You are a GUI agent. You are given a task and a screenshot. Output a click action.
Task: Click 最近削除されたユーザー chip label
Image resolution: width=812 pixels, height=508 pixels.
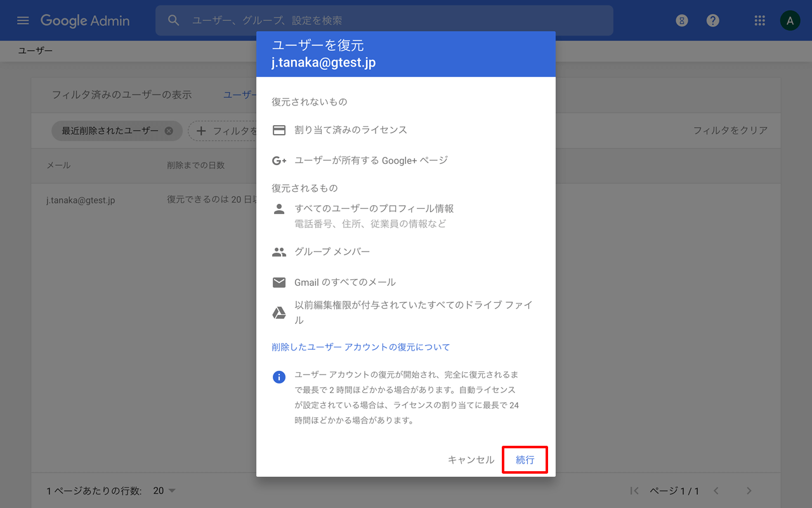tap(110, 131)
